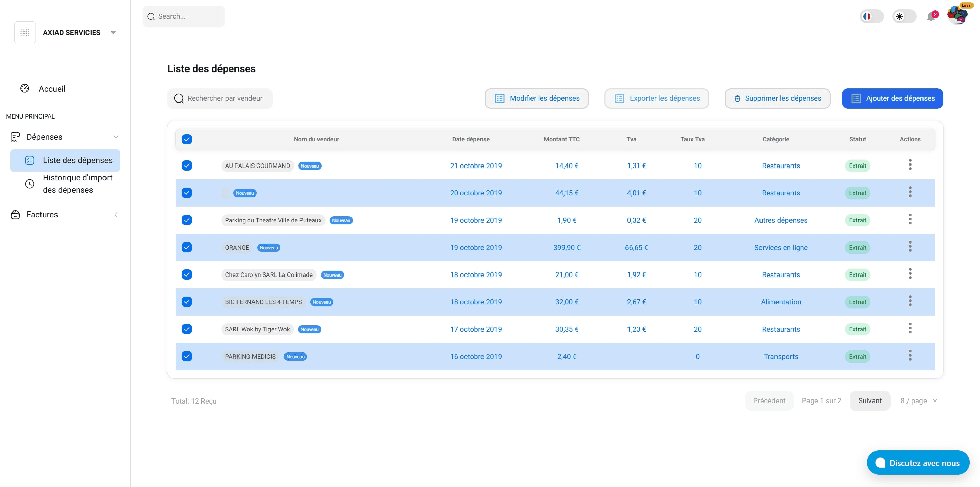
Task: Uncheck the BIG FERNAND LES 4 TEMPS checkbox
Action: coord(186,302)
